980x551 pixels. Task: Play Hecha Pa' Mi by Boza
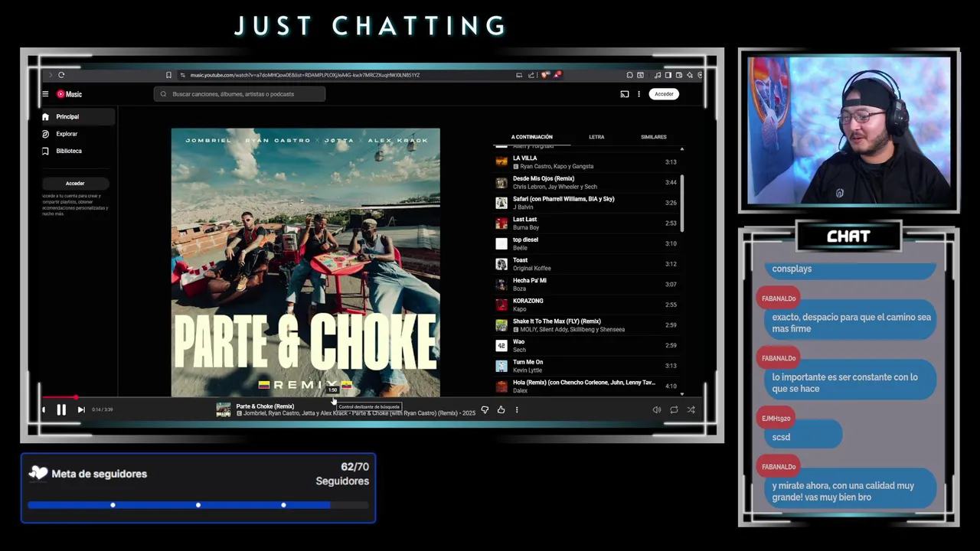click(586, 285)
